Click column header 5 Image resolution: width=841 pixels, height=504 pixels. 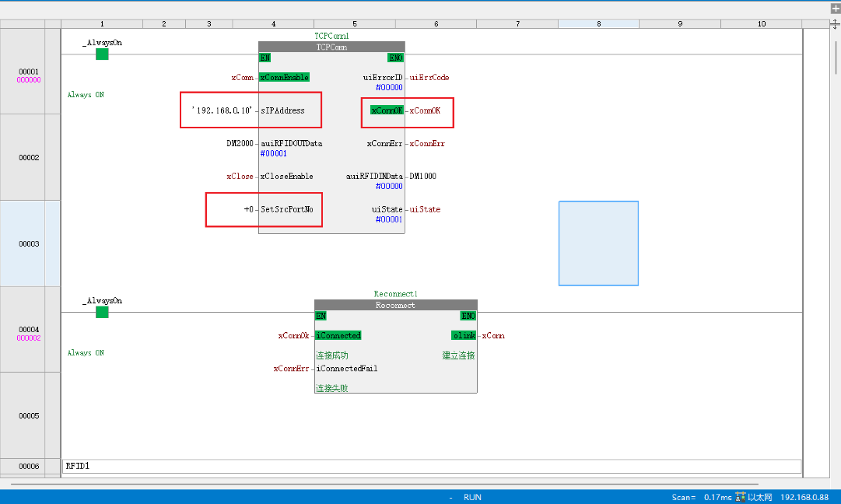(x=355, y=23)
